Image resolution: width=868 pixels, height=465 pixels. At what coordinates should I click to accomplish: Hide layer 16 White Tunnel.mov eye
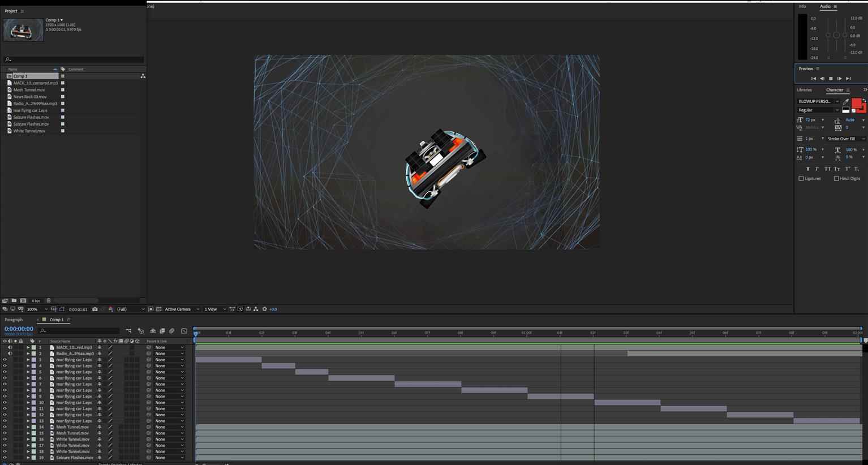coord(5,440)
